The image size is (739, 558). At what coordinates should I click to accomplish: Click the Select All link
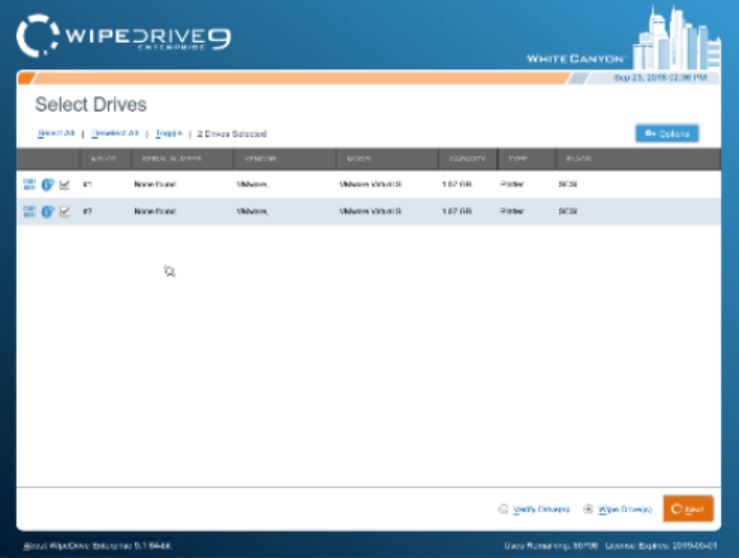click(56, 133)
